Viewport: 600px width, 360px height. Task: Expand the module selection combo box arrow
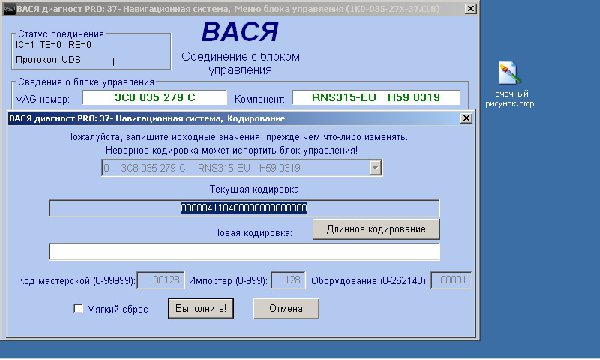pyautogui.click(x=375, y=168)
